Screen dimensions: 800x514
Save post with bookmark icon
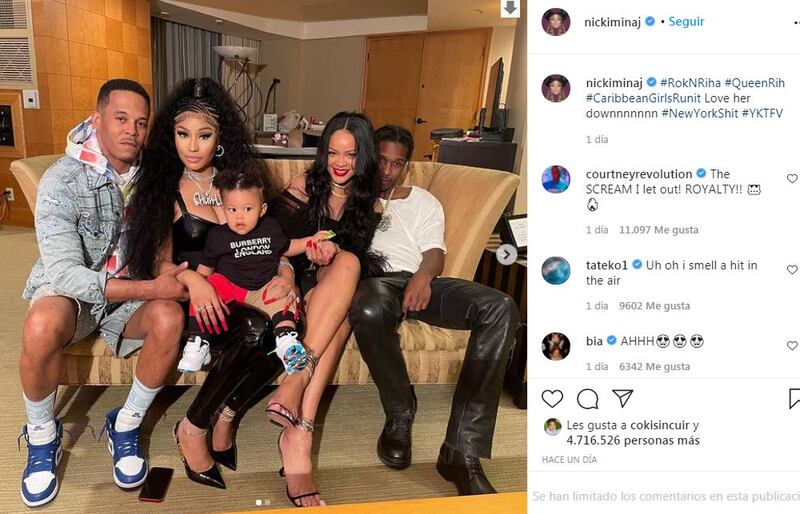(x=794, y=398)
